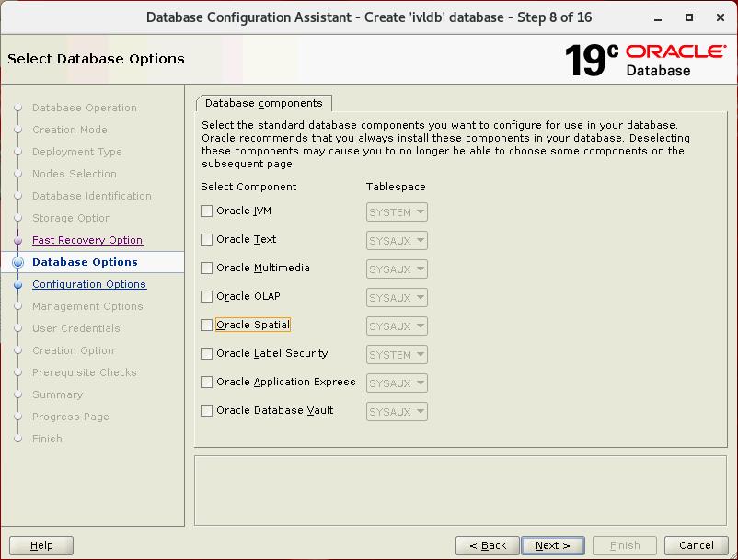Viewport: 738px width, 560px height.
Task: Go back using the Back button
Action: point(487,545)
